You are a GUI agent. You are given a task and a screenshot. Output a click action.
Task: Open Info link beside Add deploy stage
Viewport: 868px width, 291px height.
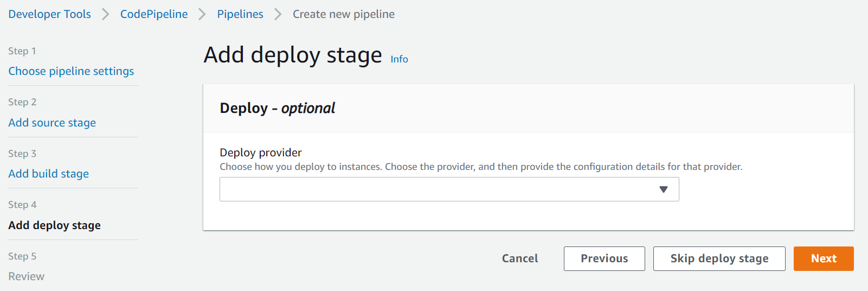(x=399, y=59)
